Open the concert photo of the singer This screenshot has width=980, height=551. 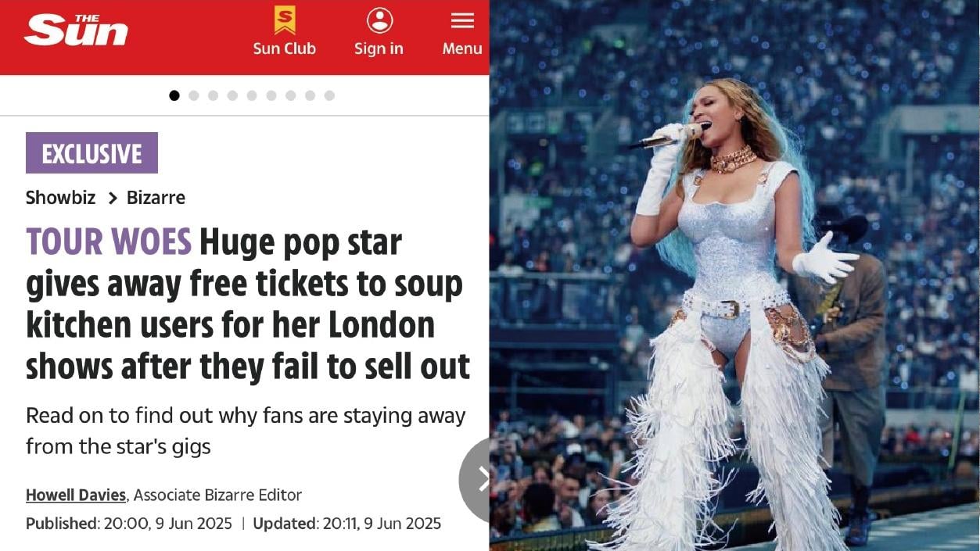(x=734, y=275)
